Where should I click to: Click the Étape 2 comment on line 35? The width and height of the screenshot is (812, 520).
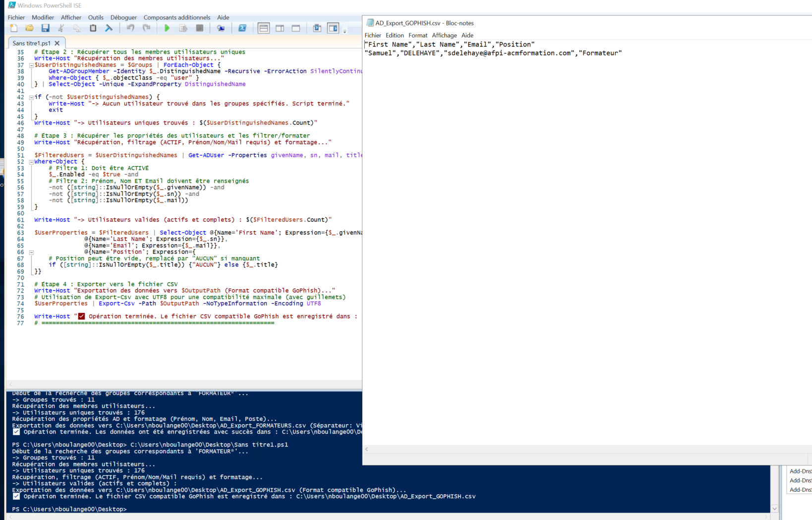pyautogui.click(x=140, y=52)
